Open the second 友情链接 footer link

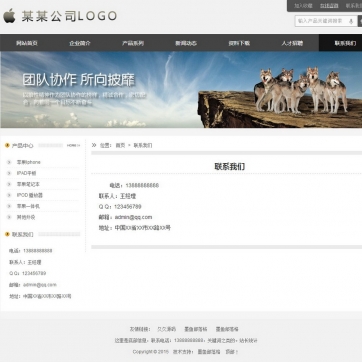[x=196, y=329]
